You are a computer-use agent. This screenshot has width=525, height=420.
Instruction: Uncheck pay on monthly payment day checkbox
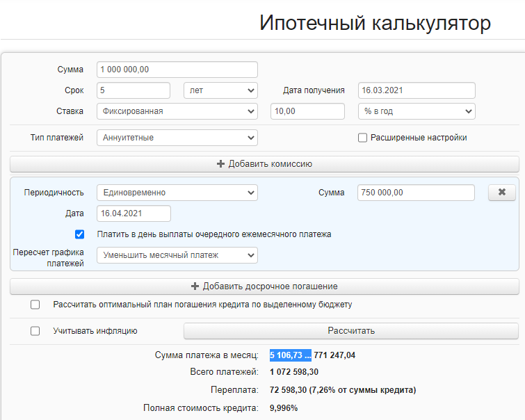[x=79, y=234]
